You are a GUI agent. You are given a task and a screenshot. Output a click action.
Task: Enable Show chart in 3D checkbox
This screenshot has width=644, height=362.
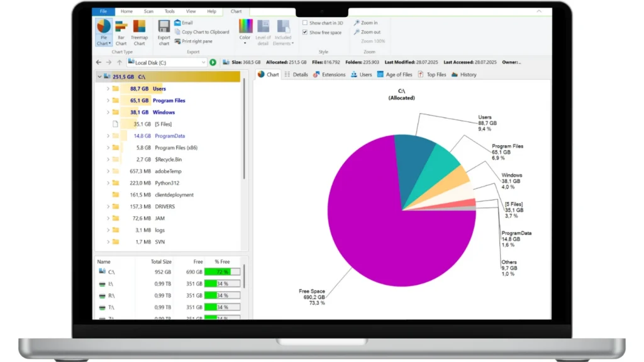point(305,23)
